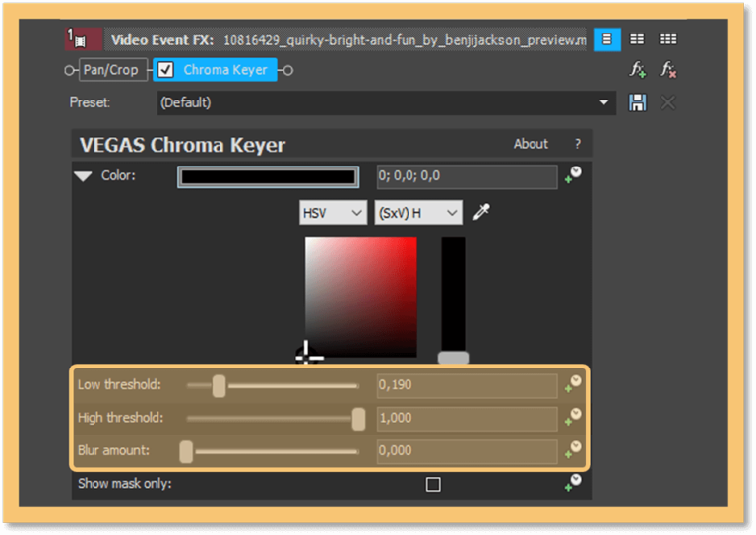Image resolution: width=756 pixels, height=535 pixels.
Task: Enable the Show mask only checkbox
Action: tap(433, 484)
